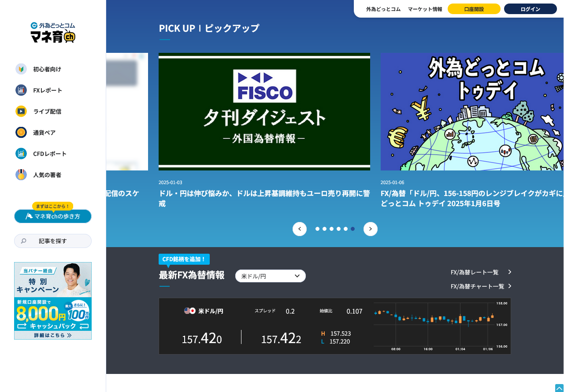
Task: Click the US-Japan flag pair icon
Action: pyautogui.click(x=190, y=311)
